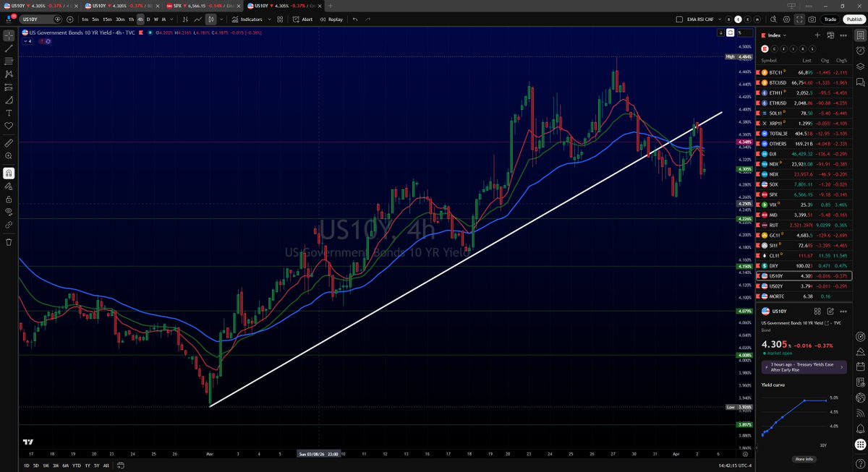Select the 1m timeframe
This screenshot has width=868, height=472.
point(85,20)
